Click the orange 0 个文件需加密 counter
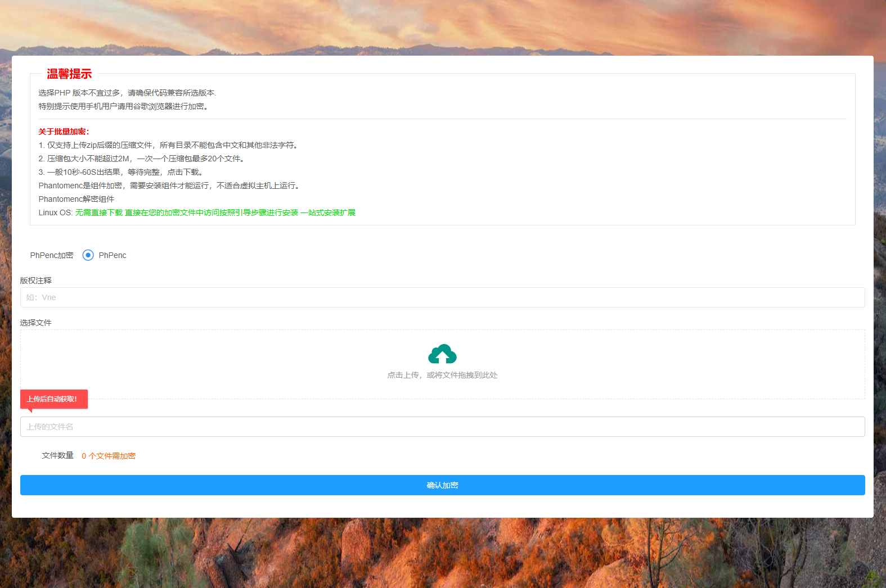 coord(109,456)
